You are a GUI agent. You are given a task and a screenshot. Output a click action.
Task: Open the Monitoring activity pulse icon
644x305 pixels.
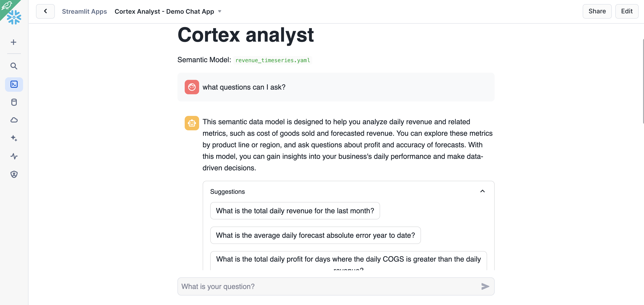pyautogui.click(x=14, y=156)
